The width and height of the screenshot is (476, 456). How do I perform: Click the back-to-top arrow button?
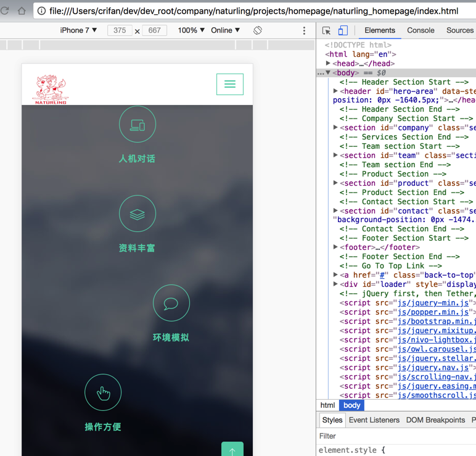(x=232, y=449)
